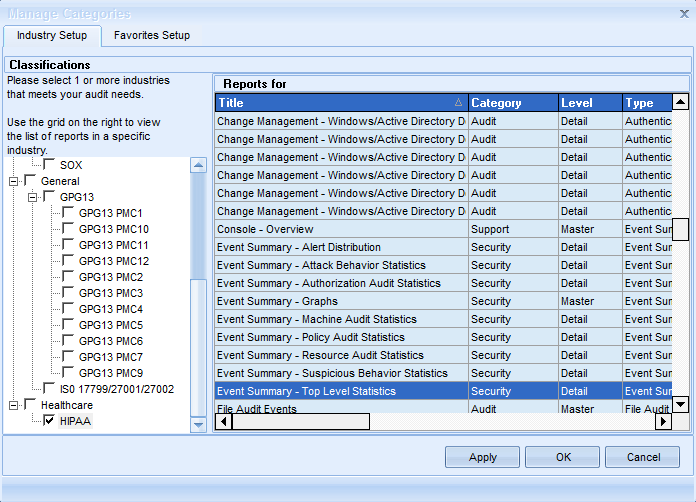The width and height of the screenshot is (696, 502).
Task: Confirm with the OK button
Action: 563,457
